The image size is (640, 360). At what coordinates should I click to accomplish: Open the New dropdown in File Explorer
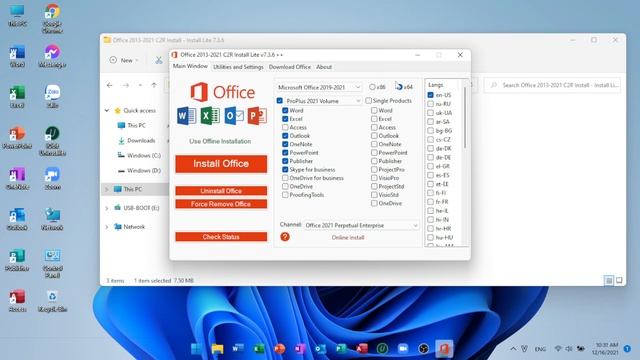click(x=124, y=60)
